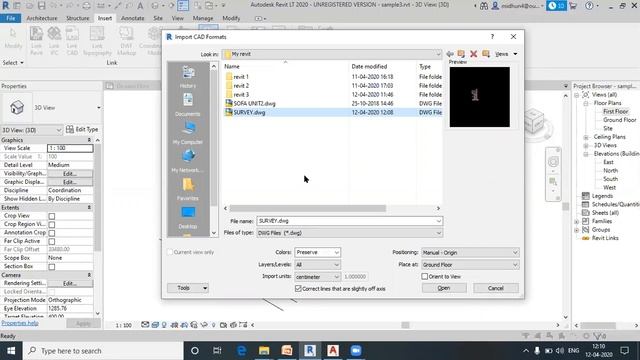Select First Floor in Project Browser
This screenshot has height=360, width=640.
pos(616,111)
